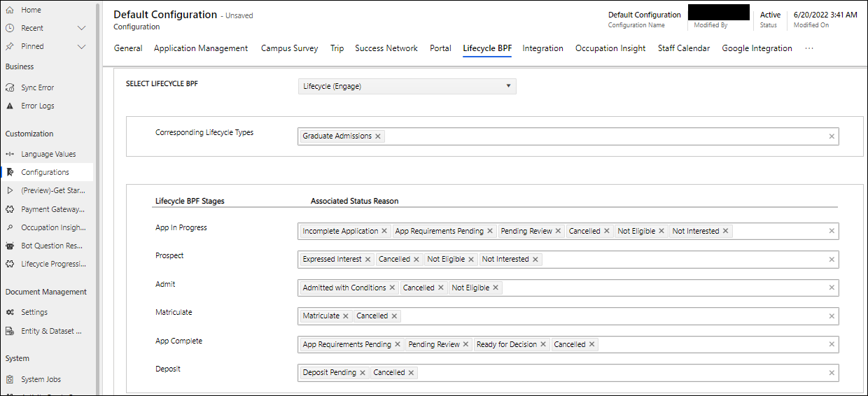This screenshot has height=396, width=868.
Task: Switch to the Application Management tab
Action: click(x=201, y=48)
